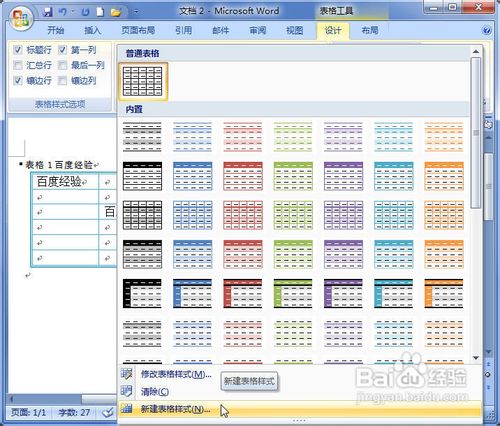This screenshot has height=426, width=500.
Task: Customize quick access toolbar dropdown
Action: [x=136, y=13]
